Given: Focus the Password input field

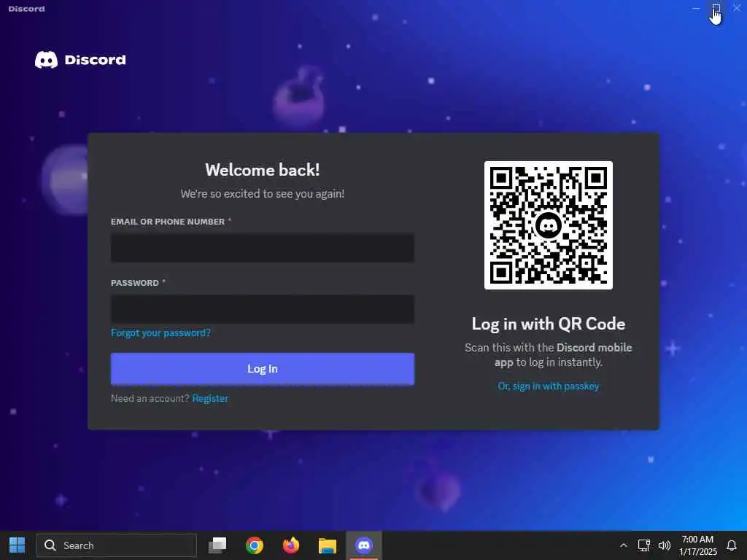Looking at the screenshot, I should (x=263, y=309).
